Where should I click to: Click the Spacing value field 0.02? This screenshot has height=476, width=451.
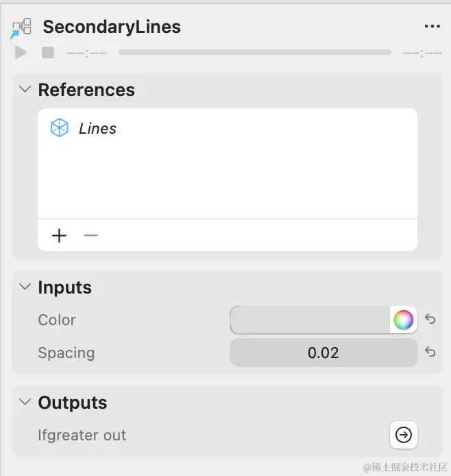[x=323, y=353]
